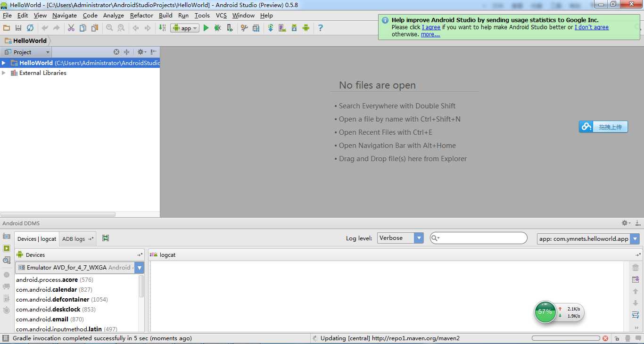
Task: Open Settings via wrench icon in toolbar
Action: tap(244, 28)
